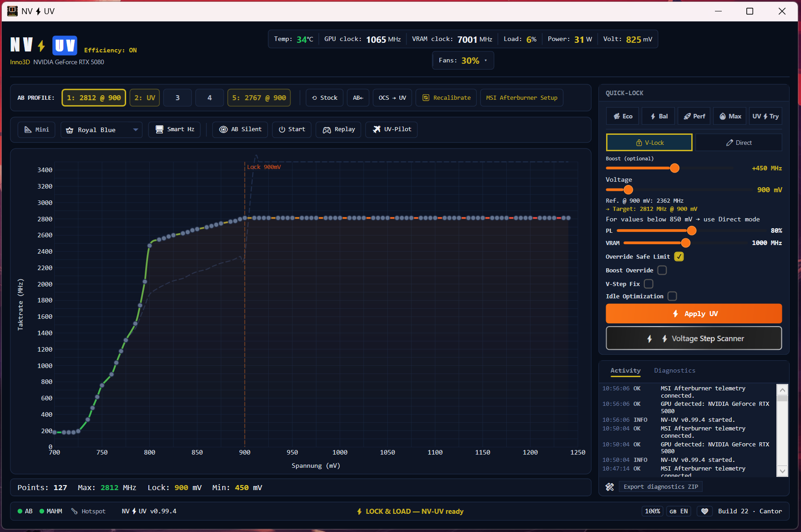The height and width of the screenshot is (532, 801).
Task: Click Export diagnostics ZIP
Action: (x=661, y=487)
